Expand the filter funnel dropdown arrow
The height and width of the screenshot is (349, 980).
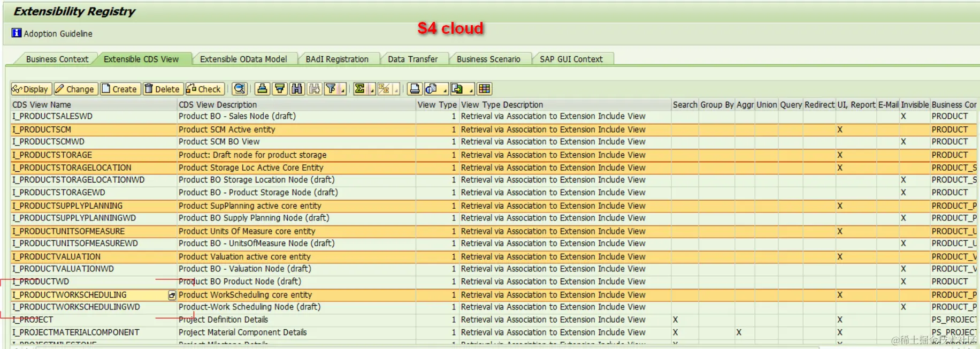[342, 89]
